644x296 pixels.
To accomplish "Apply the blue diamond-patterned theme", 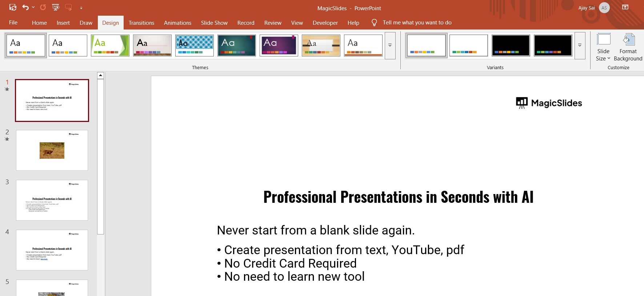I will click(x=195, y=46).
